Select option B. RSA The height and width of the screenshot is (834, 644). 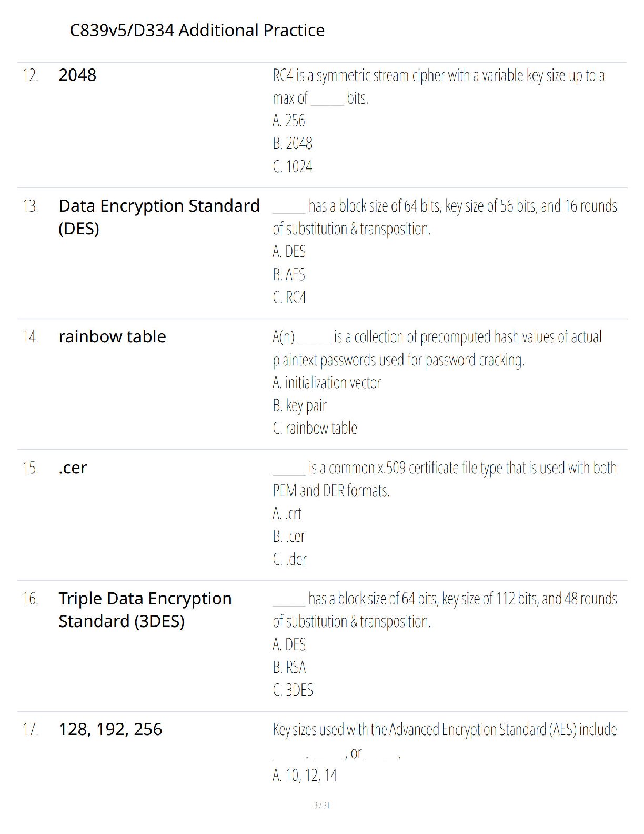point(289,668)
